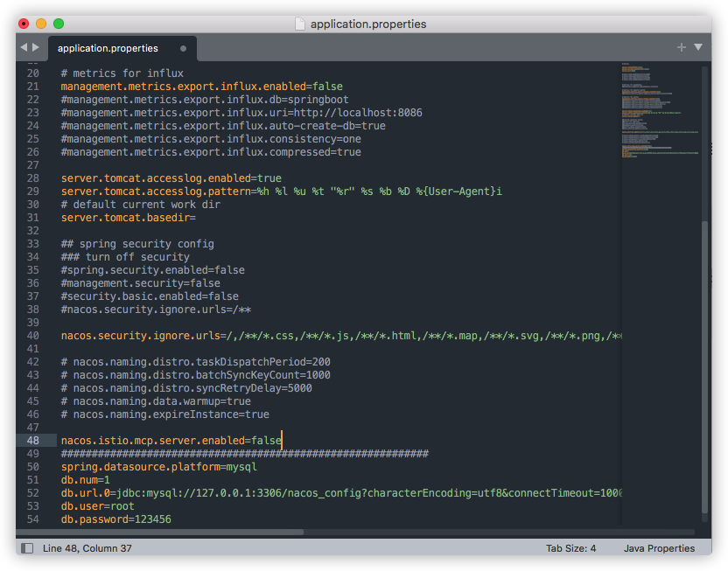Click the yellow minimize window button

click(41, 24)
